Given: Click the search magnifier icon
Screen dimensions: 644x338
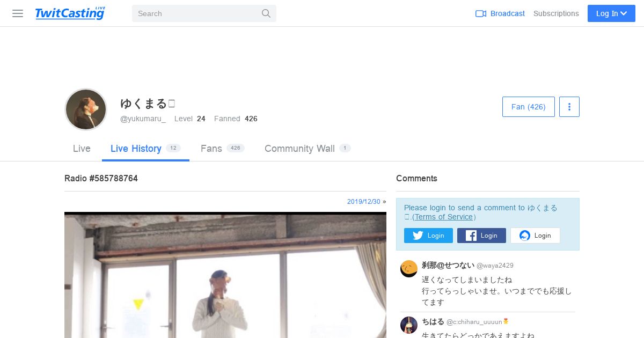Looking at the screenshot, I should tap(266, 13).
